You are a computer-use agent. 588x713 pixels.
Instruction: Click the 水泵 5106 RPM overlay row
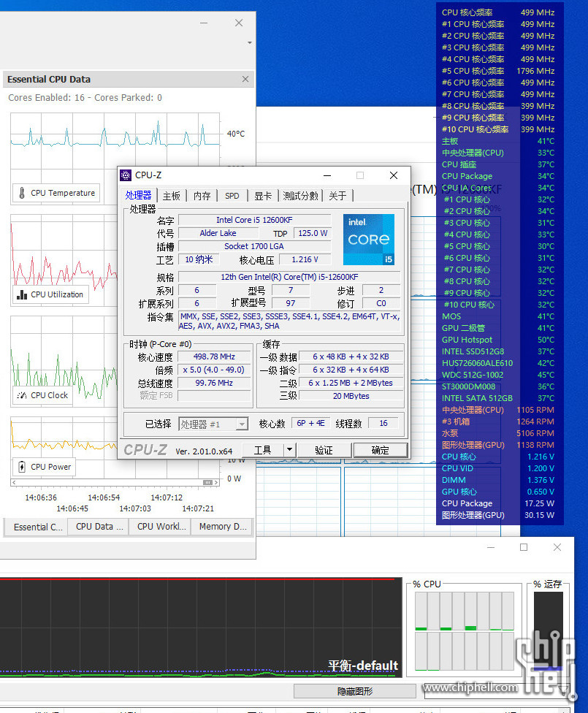coord(498,433)
